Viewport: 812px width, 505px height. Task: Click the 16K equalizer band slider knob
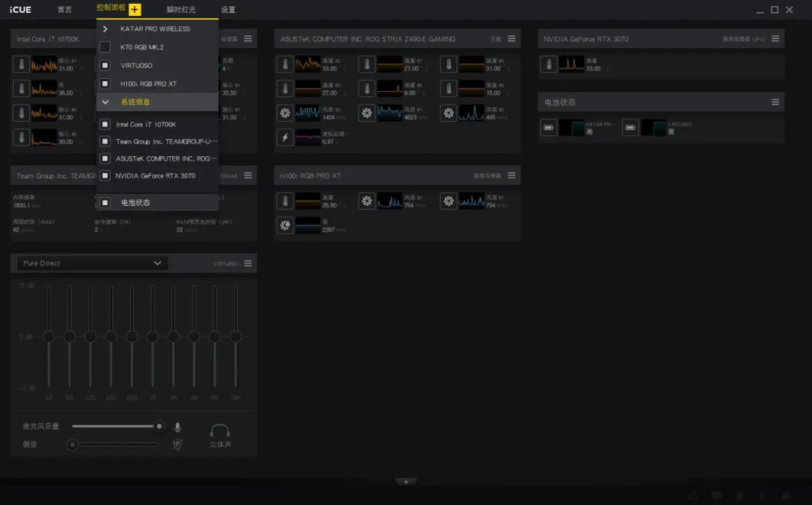click(x=235, y=337)
